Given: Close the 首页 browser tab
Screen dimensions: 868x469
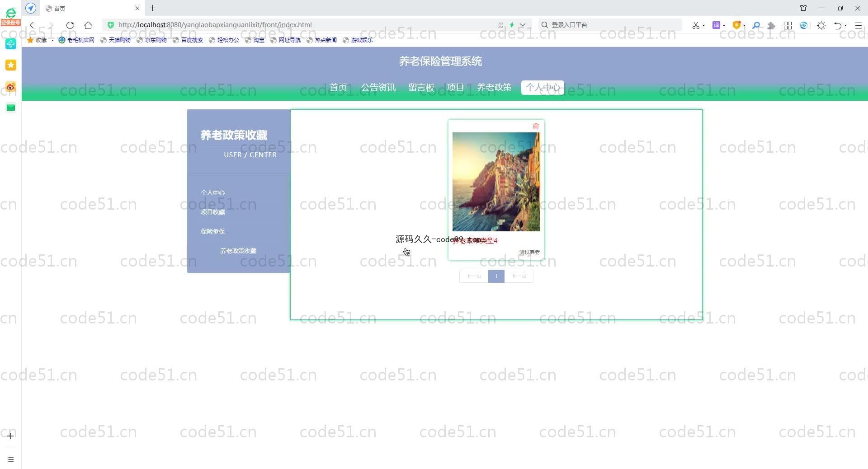Looking at the screenshot, I should coord(137,8).
